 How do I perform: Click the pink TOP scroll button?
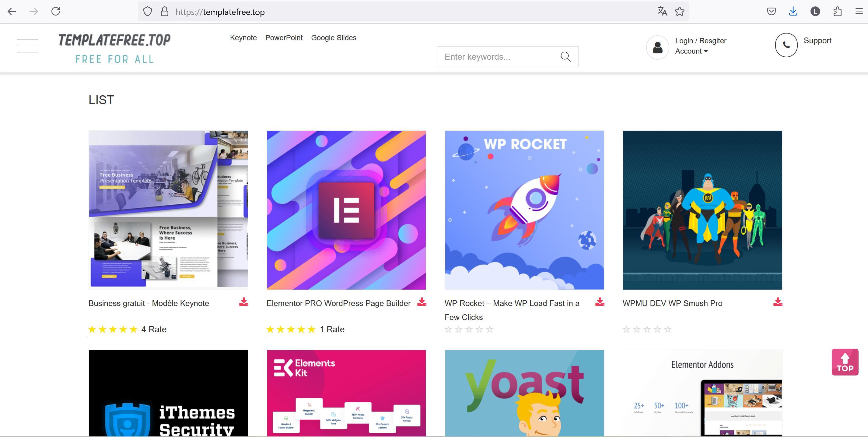[845, 362]
